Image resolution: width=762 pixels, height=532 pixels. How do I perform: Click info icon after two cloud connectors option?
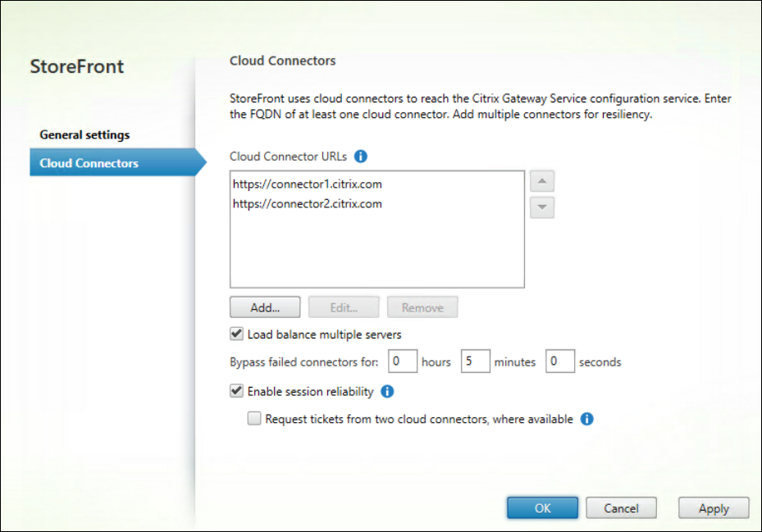(x=586, y=419)
